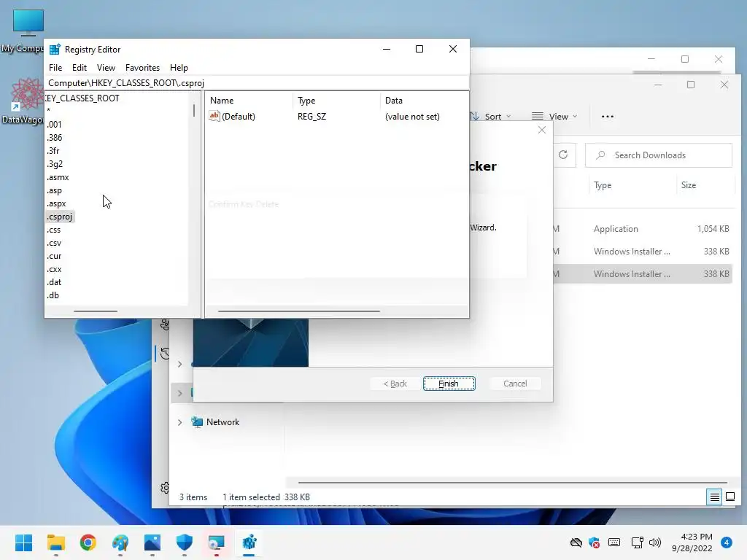Expand the Network tree node
747x560 pixels.
point(179,422)
